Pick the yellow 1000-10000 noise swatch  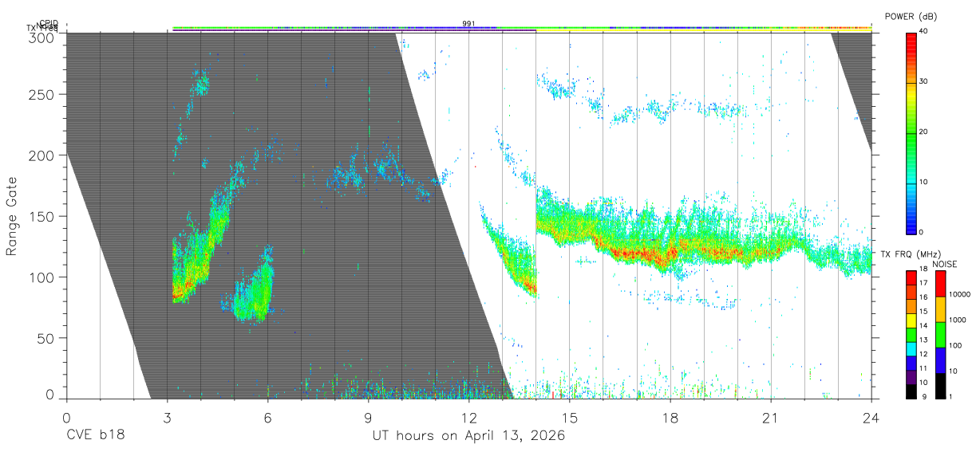coord(940,309)
